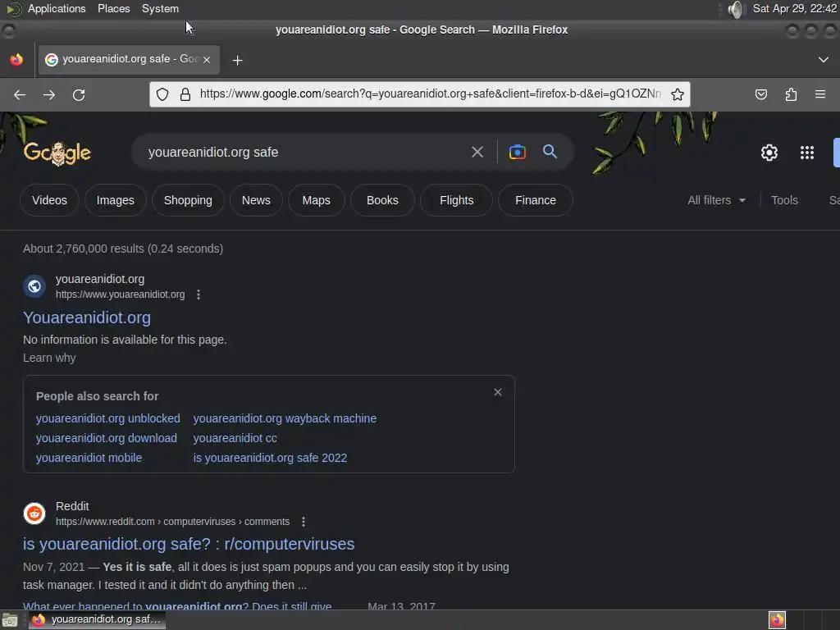Open the Applications menu
This screenshot has width=840, height=630.
[57, 8]
